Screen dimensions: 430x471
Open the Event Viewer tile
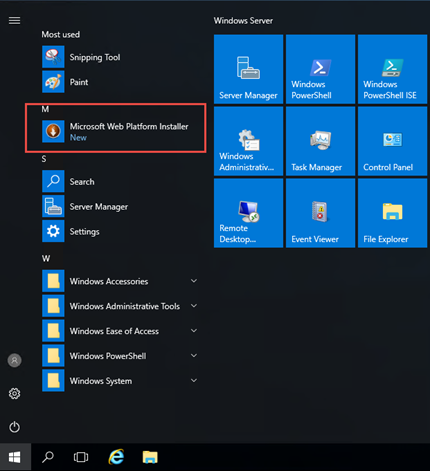[320, 213]
